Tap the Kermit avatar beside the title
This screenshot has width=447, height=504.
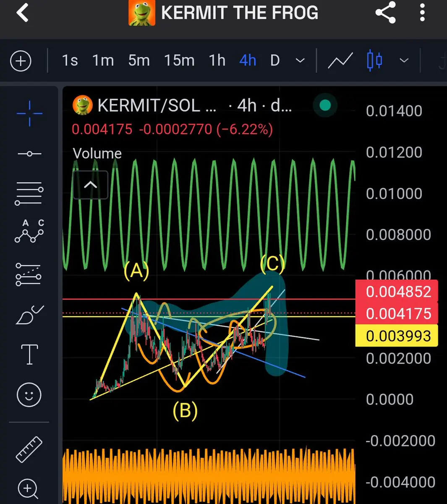142,13
